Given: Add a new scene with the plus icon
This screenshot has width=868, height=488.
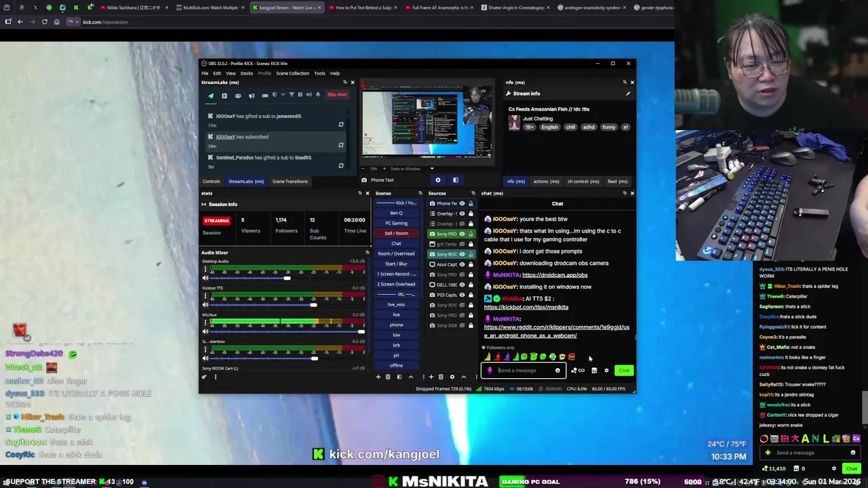Looking at the screenshot, I should [378, 377].
